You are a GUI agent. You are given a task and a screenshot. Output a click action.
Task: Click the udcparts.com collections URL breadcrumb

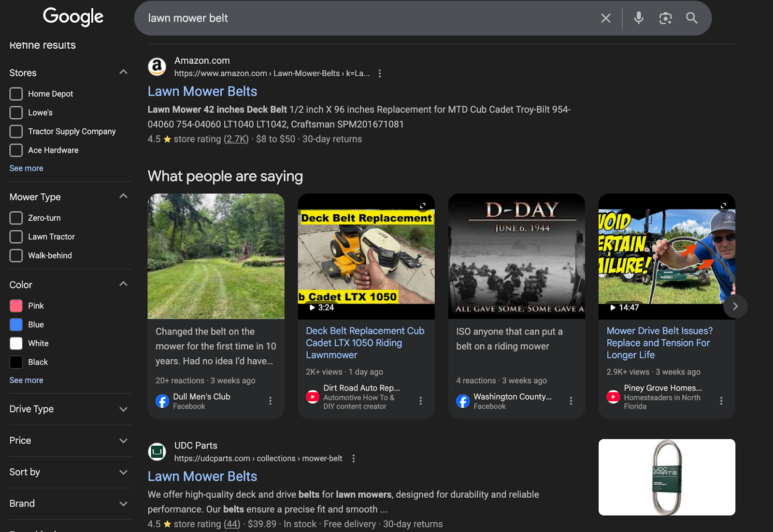pos(258,459)
